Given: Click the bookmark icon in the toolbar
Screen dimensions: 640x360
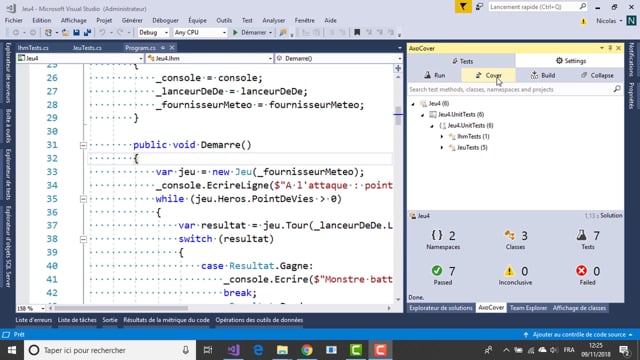Looking at the screenshot, I should [357, 33].
